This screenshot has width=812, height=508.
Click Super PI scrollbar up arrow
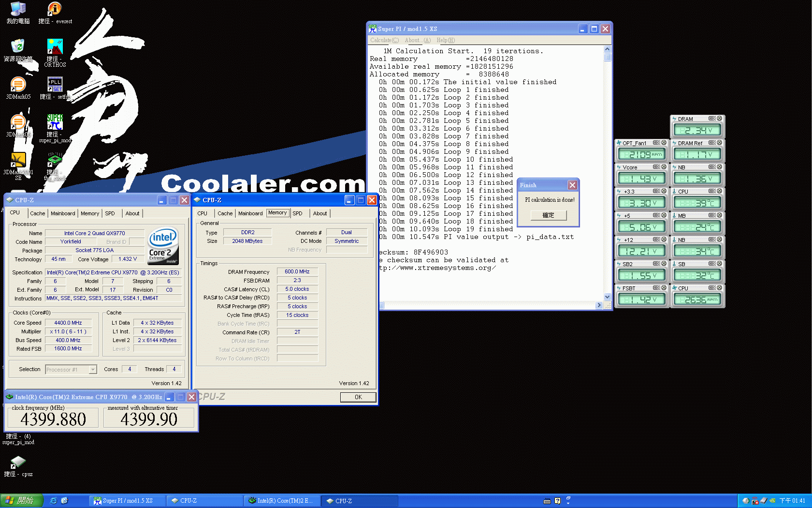click(608, 49)
